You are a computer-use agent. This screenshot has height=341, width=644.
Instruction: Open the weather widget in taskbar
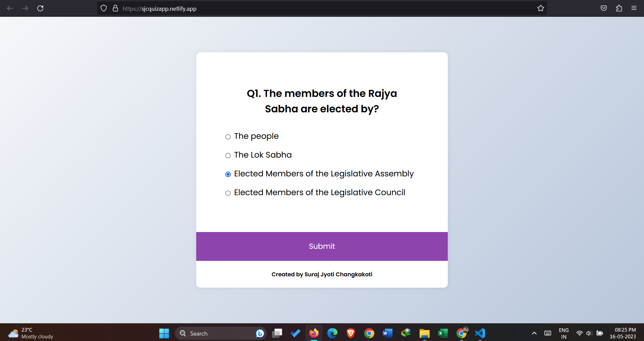point(31,333)
